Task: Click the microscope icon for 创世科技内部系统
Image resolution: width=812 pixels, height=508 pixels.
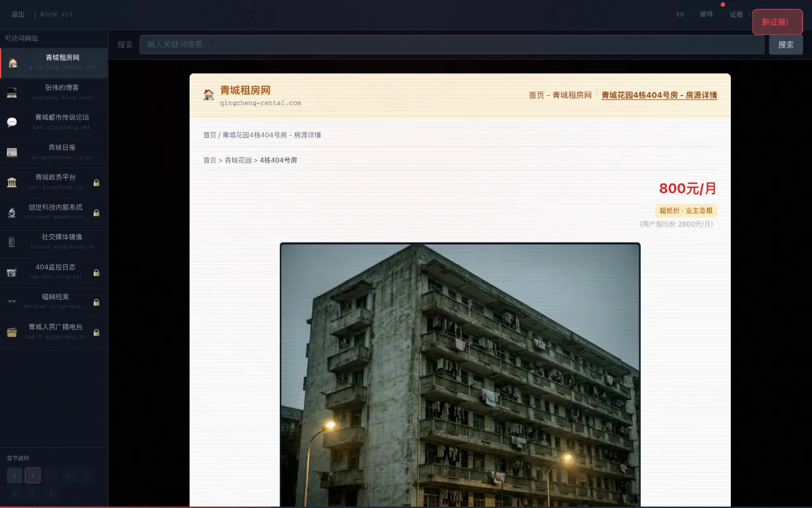Action: pyautogui.click(x=12, y=212)
